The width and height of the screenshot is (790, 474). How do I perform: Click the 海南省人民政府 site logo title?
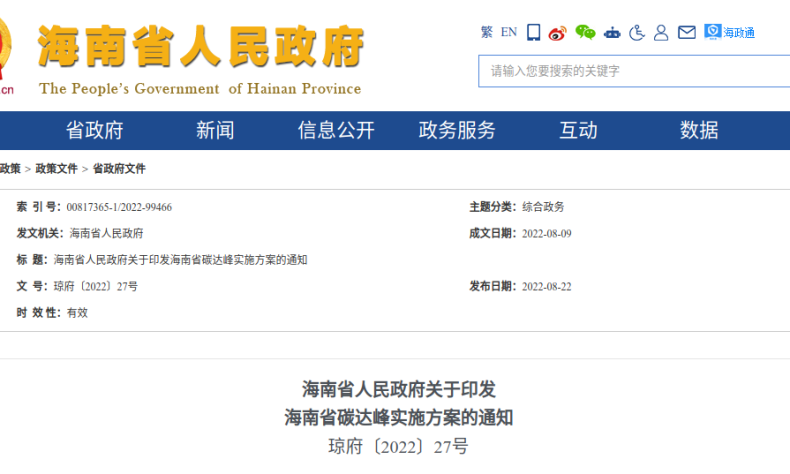(201, 46)
